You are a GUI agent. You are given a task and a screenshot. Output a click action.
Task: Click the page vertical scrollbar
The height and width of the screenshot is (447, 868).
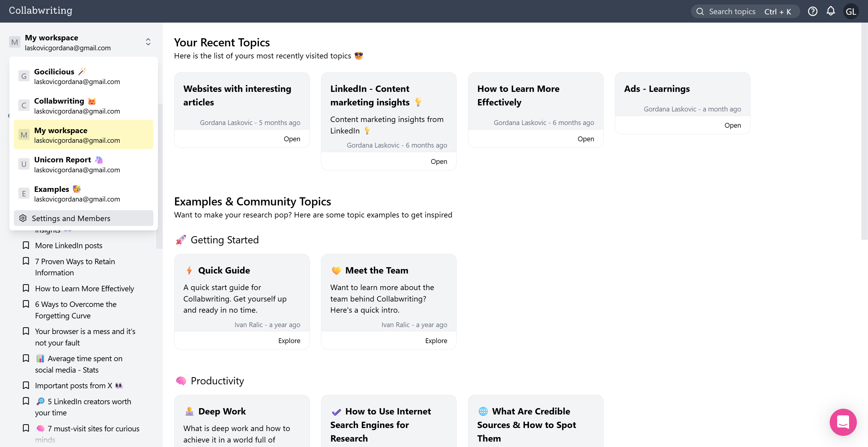(x=865, y=131)
